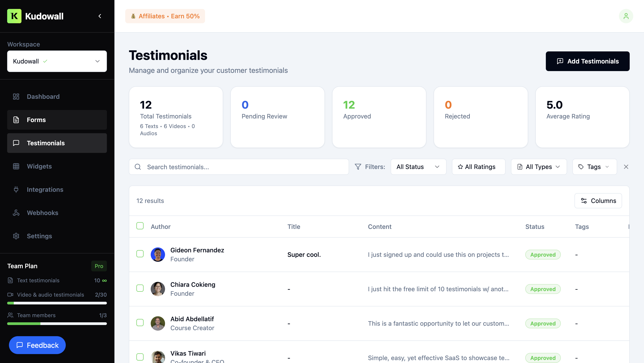Open the All Types filter dropdown
The image size is (644, 363).
(x=539, y=167)
